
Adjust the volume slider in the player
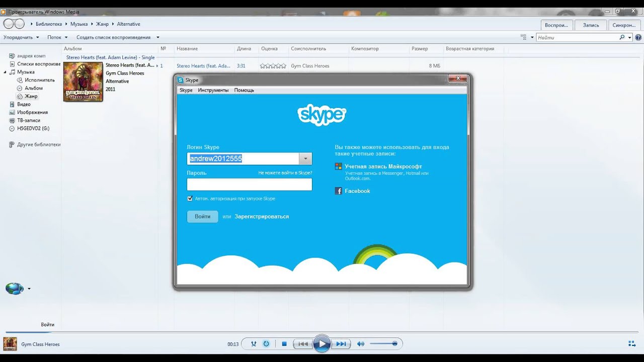click(383, 344)
